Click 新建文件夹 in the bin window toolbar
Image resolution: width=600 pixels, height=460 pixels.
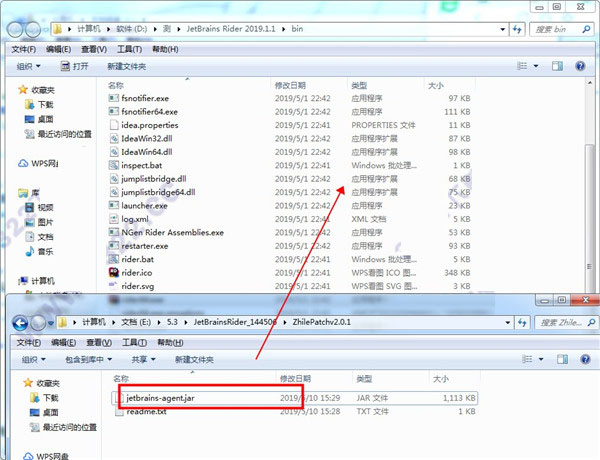coord(127,66)
